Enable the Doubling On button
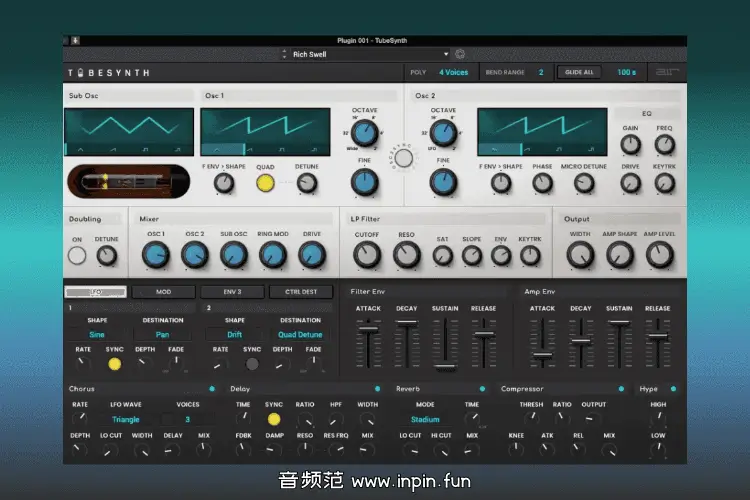750x500 pixels. (77, 255)
